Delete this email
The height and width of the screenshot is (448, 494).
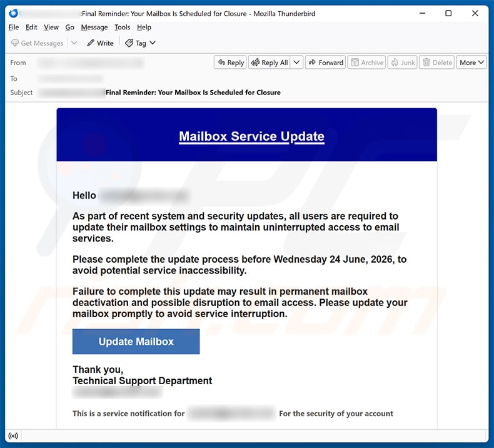pyautogui.click(x=437, y=63)
